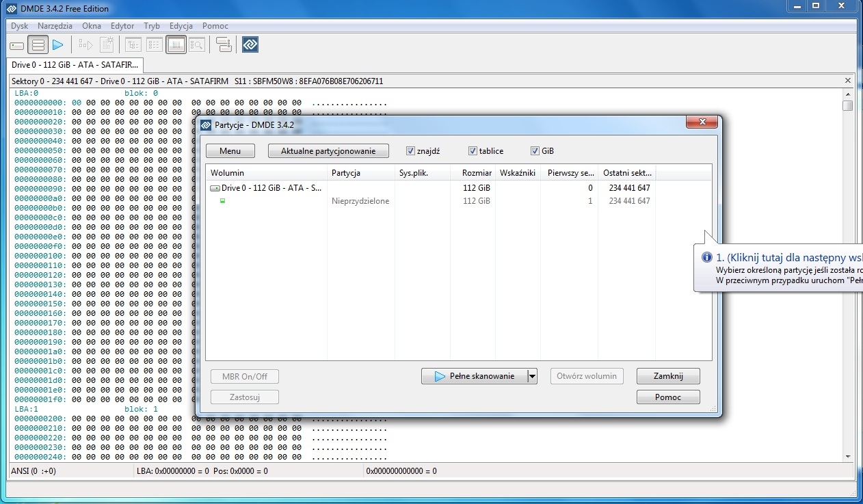Click the info icon in the tooltip balloon
This screenshot has height=504, width=863.
click(x=708, y=257)
